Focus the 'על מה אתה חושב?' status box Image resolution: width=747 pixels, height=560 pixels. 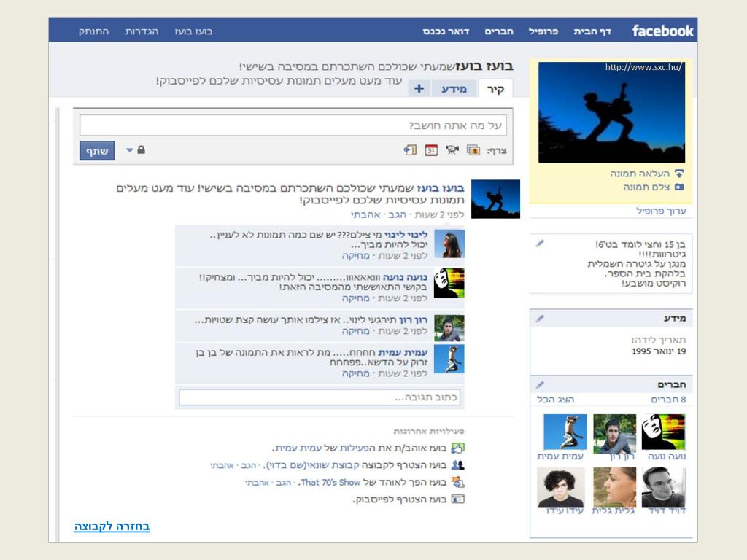pyautogui.click(x=293, y=125)
